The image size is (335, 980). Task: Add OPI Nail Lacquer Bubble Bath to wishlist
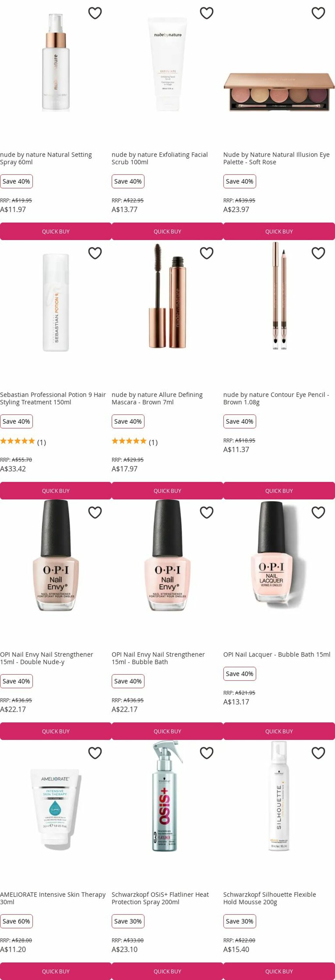318,513
